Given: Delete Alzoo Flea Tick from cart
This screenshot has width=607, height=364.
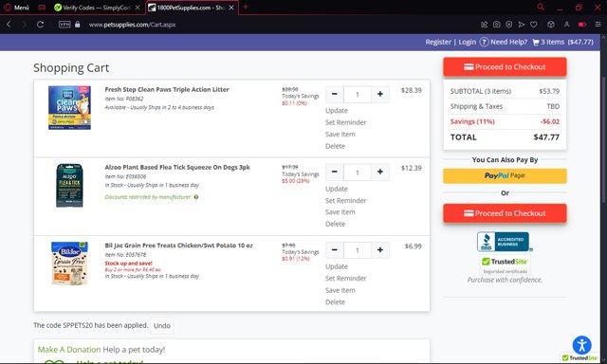Looking at the screenshot, I should pyautogui.click(x=335, y=224).
